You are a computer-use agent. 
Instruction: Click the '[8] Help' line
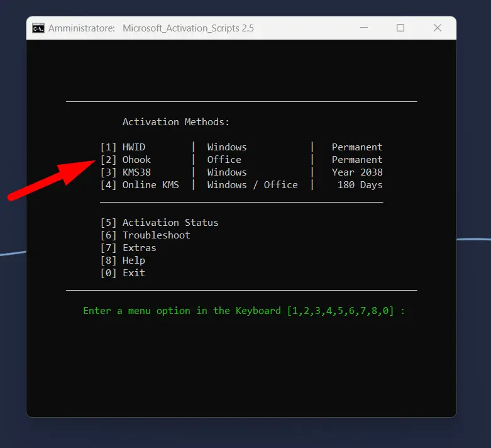tap(123, 260)
